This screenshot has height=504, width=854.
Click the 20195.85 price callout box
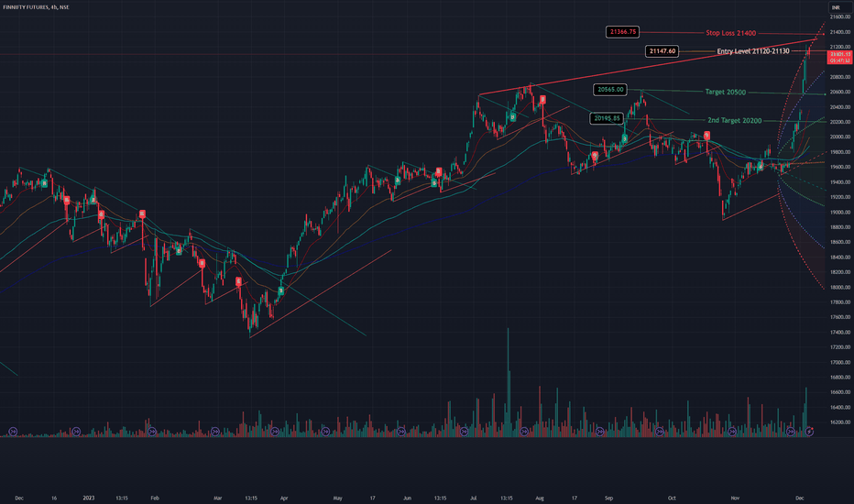point(607,118)
